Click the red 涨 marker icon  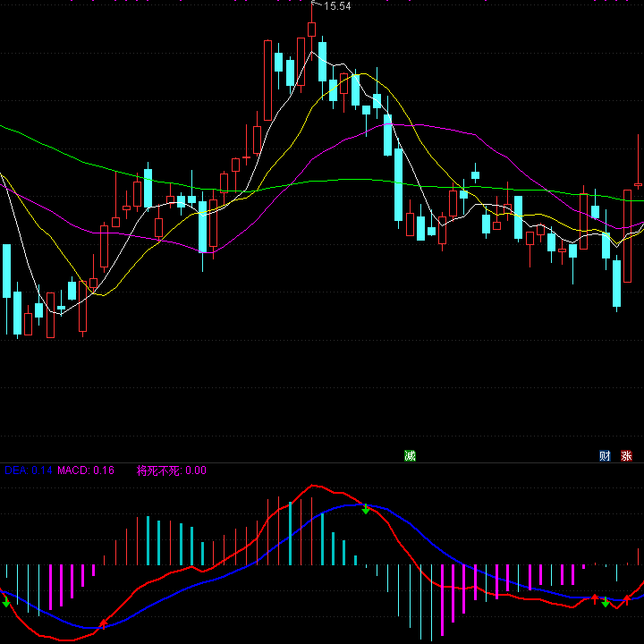[626, 456]
